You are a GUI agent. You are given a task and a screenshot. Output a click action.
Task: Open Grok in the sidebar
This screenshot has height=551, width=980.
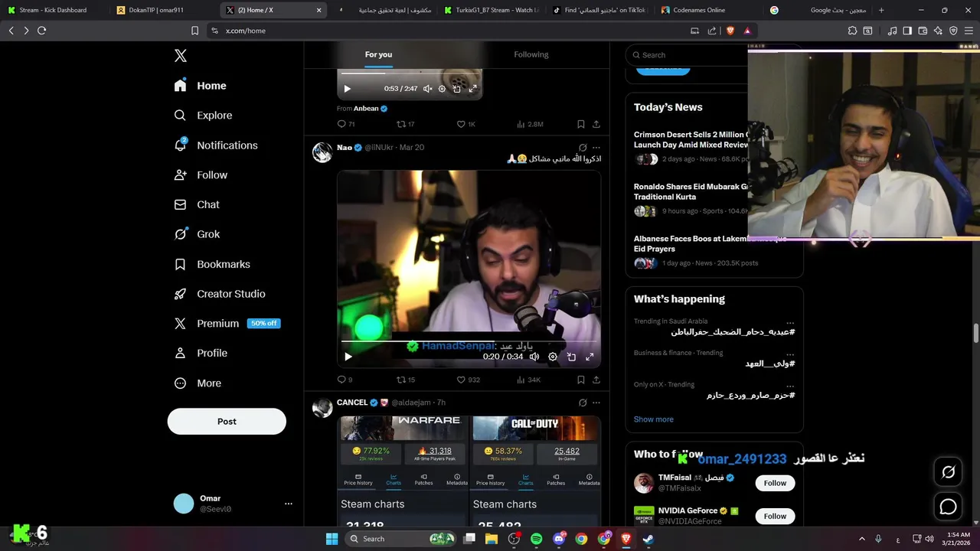pos(197,234)
